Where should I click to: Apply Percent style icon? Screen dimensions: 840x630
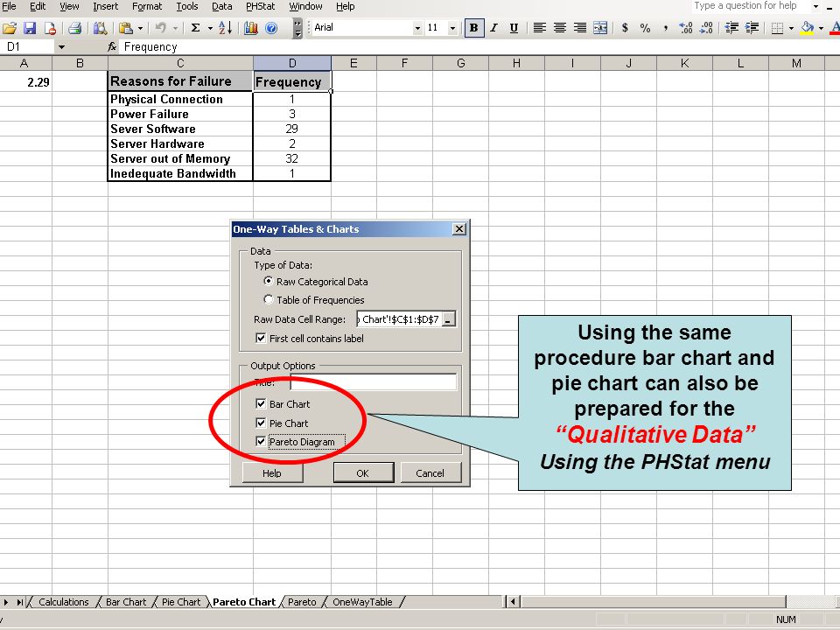tap(646, 28)
